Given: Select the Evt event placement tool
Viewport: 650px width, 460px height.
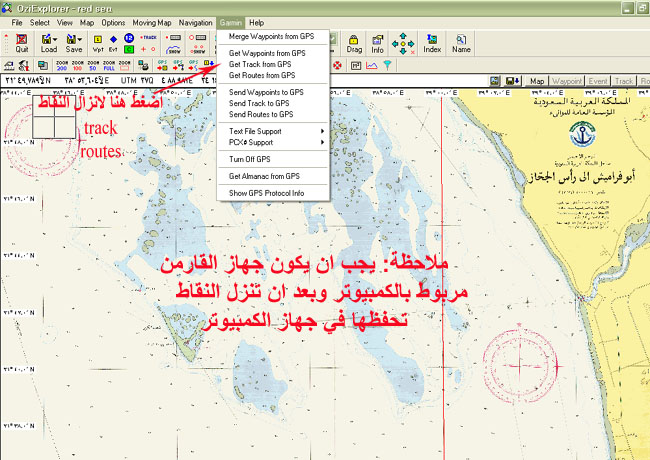Looking at the screenshot, I should click(113, 43).
